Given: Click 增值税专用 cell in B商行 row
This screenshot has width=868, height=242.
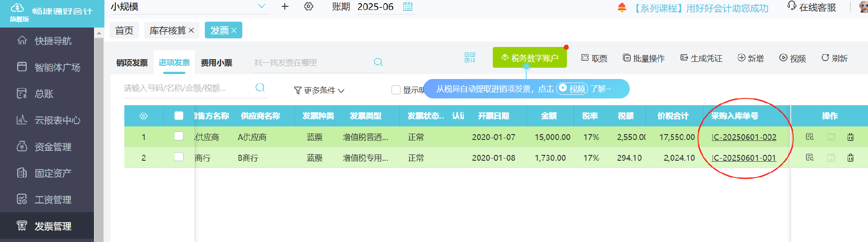Looking at the screenshot, I should pos(365,158).
